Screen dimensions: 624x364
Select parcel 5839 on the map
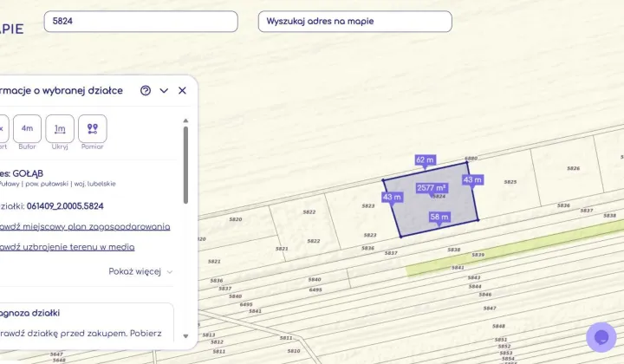478,255
